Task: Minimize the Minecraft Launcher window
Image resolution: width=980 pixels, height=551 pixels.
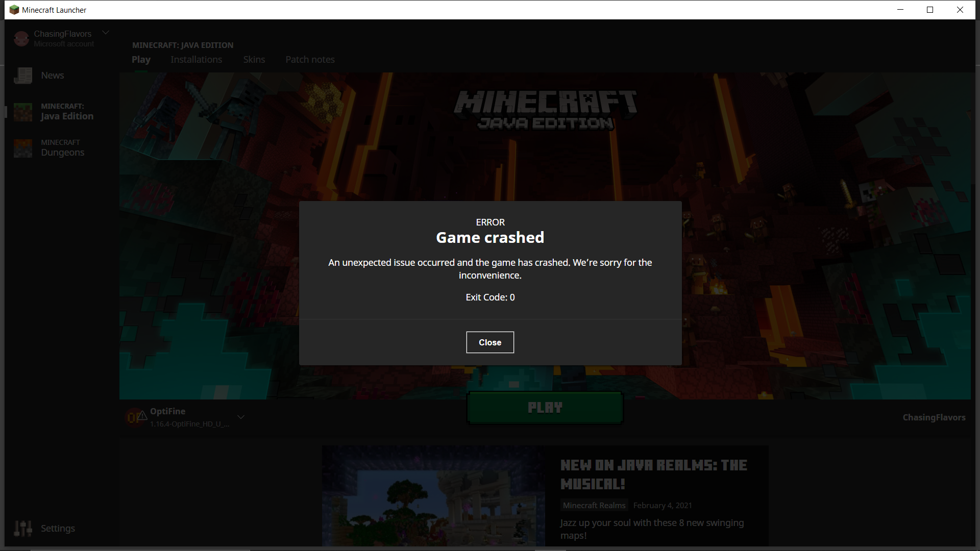Action: coord(900,10)
